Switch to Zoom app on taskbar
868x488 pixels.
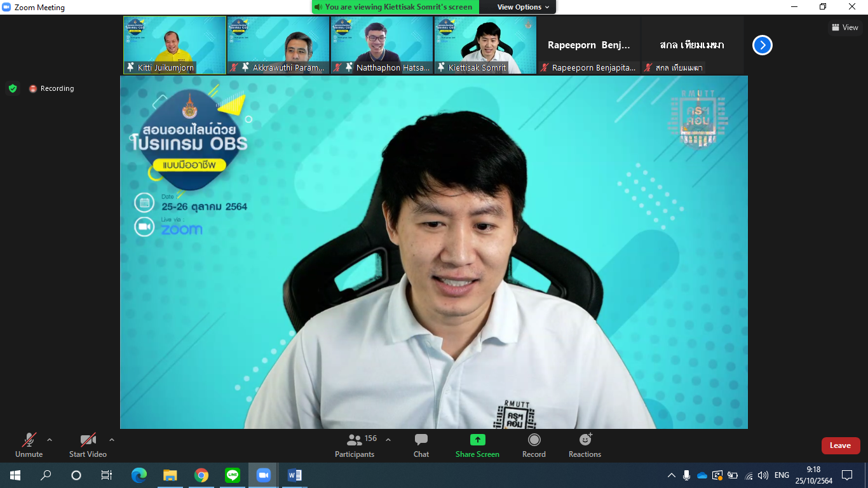click(x=264, y=475)
